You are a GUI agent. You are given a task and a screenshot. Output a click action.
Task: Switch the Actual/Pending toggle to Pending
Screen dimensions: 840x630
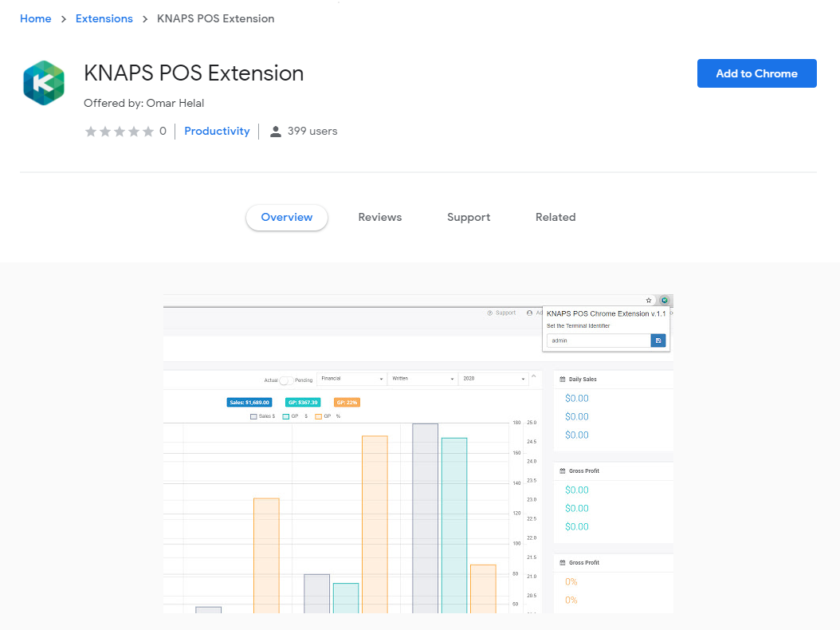(x=289, y=380)
